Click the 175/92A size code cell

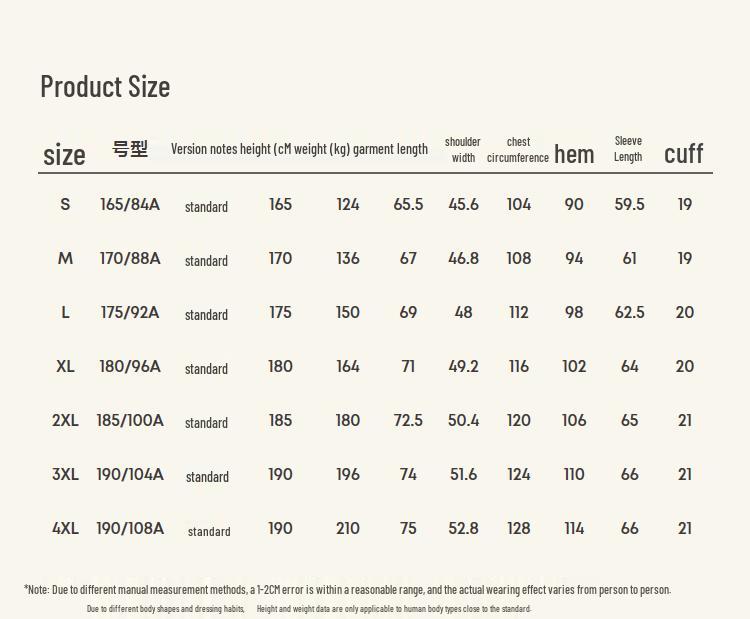point(130,312)
